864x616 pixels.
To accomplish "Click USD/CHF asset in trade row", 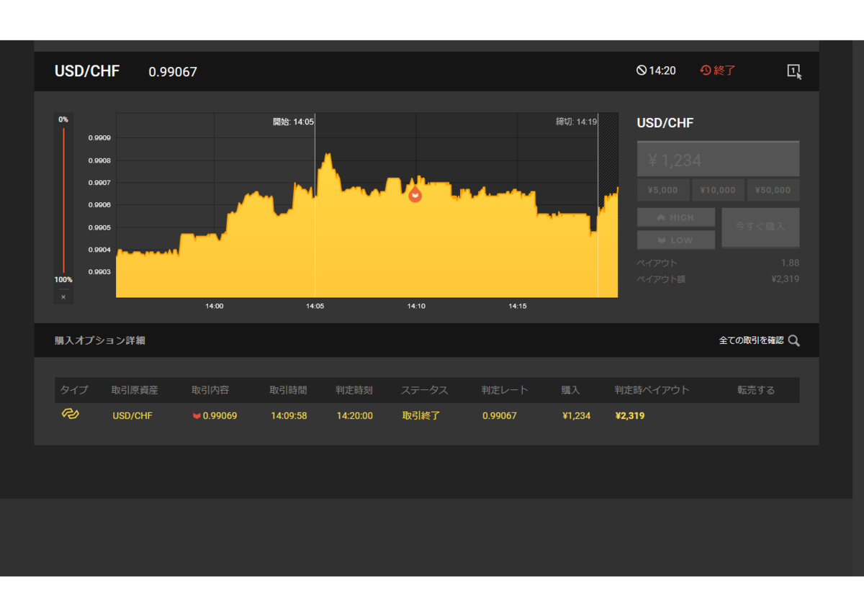I will coord(132,415).
